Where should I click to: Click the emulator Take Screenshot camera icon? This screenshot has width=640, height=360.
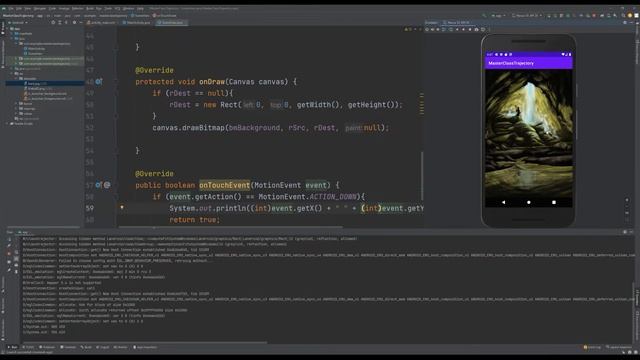(476, 29)
